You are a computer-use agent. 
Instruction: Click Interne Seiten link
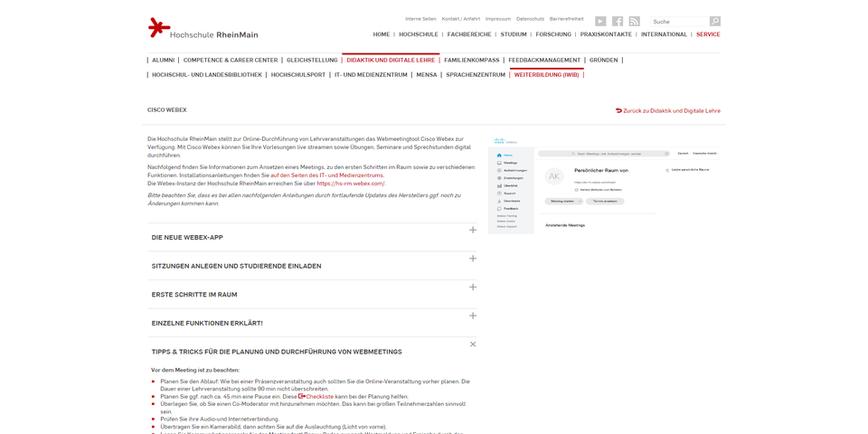coord(420,19)
